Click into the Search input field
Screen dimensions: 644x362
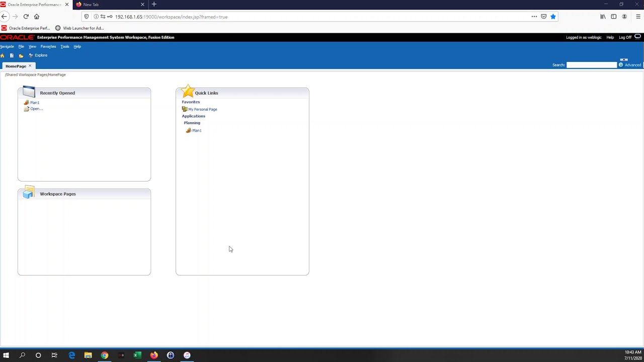(592, 65)
